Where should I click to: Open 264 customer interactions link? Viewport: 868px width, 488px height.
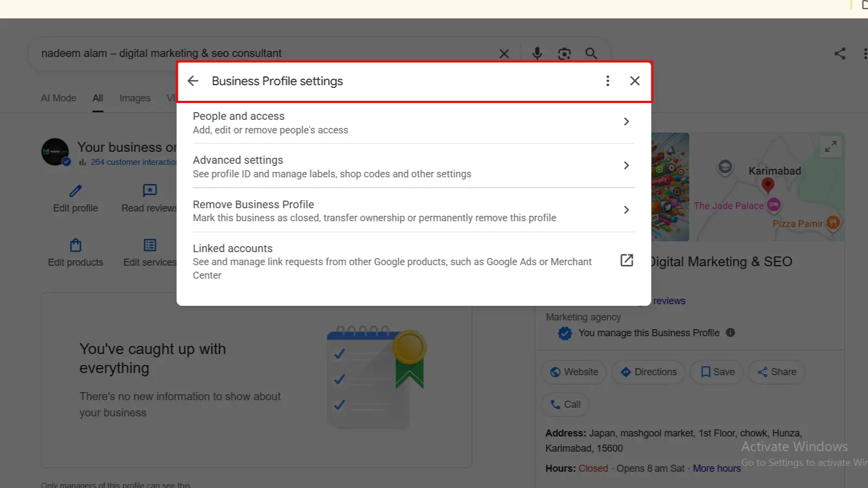tap(133, 162)
